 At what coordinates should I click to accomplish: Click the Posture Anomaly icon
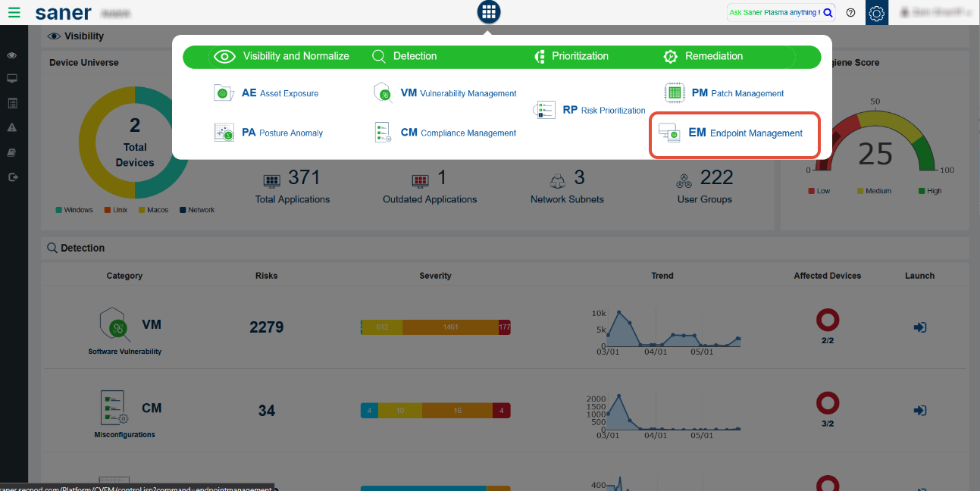pos(224,133)
